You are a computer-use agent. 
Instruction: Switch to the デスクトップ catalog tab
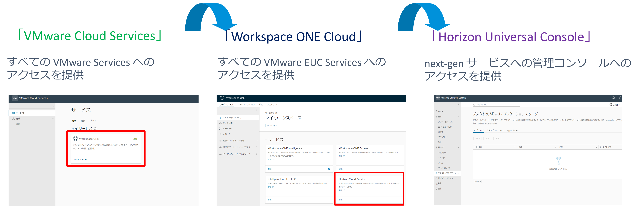click(478, 131)
